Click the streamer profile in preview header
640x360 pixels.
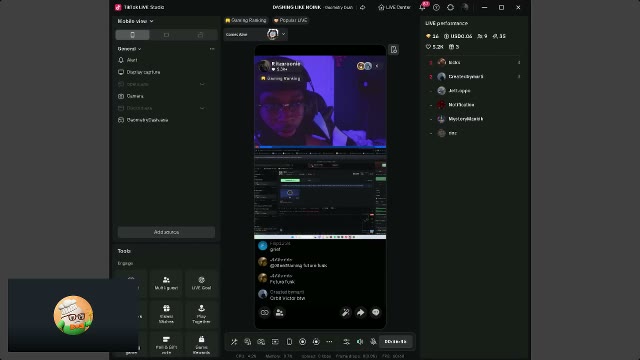[280, 66]
